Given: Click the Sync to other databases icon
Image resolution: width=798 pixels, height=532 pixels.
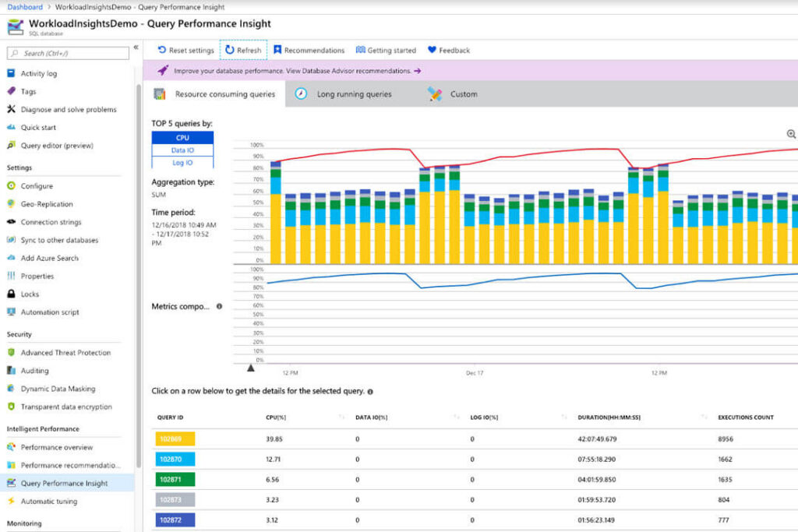Looking at the screenshot, I should click(x=11, y=240).
